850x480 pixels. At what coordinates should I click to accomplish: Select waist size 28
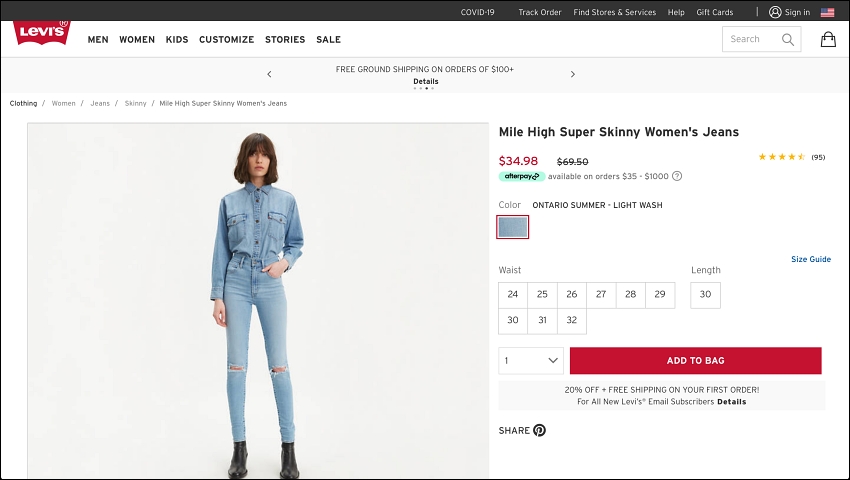click(630, 295)
